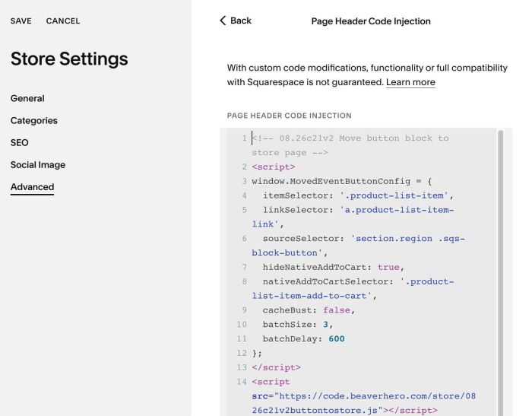This screenshot has width=532, height=416.
Task: Go back using the Back chevron arrow
Action: pos(223,21)
